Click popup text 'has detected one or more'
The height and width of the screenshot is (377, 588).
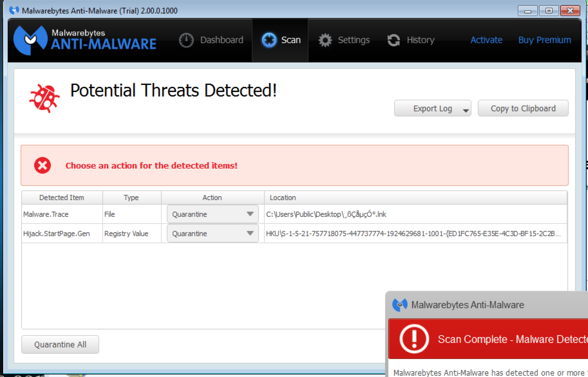pyautogui.click(x=537, y=372)
